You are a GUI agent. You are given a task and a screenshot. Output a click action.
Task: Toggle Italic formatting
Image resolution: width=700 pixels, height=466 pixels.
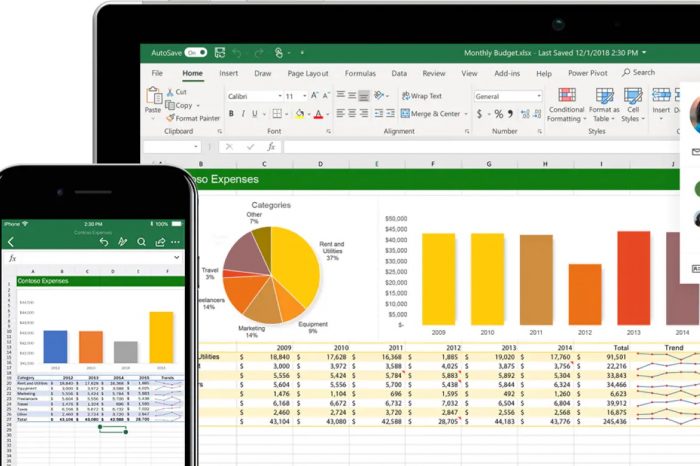click(243, 114)
